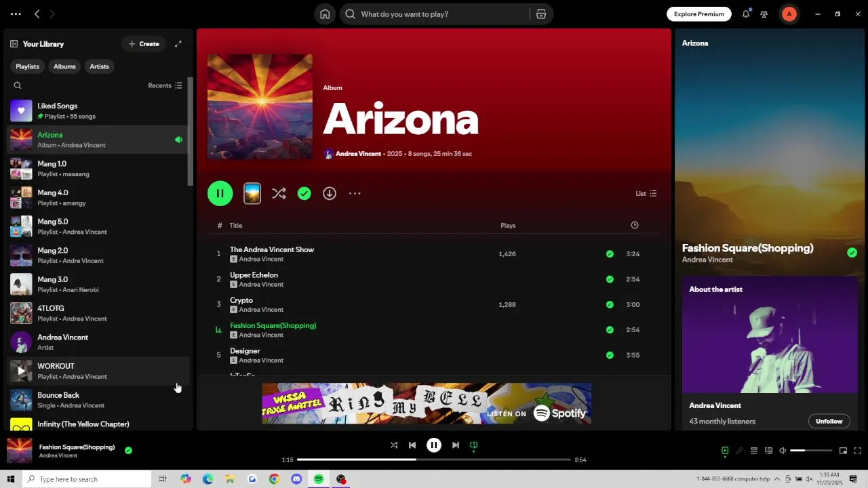The image size is (868, 488).
Task: Toggle repeat in bottom player bar
Action: click(x=474, y=445)
